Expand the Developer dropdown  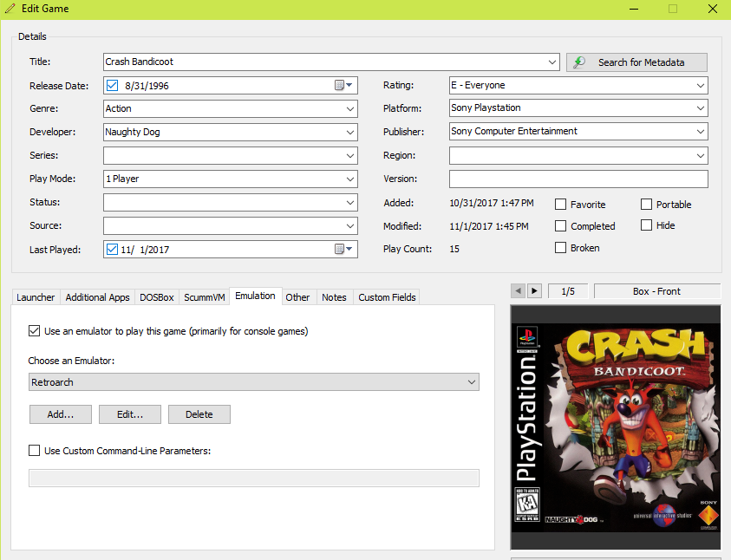click(x=350, y=133)
